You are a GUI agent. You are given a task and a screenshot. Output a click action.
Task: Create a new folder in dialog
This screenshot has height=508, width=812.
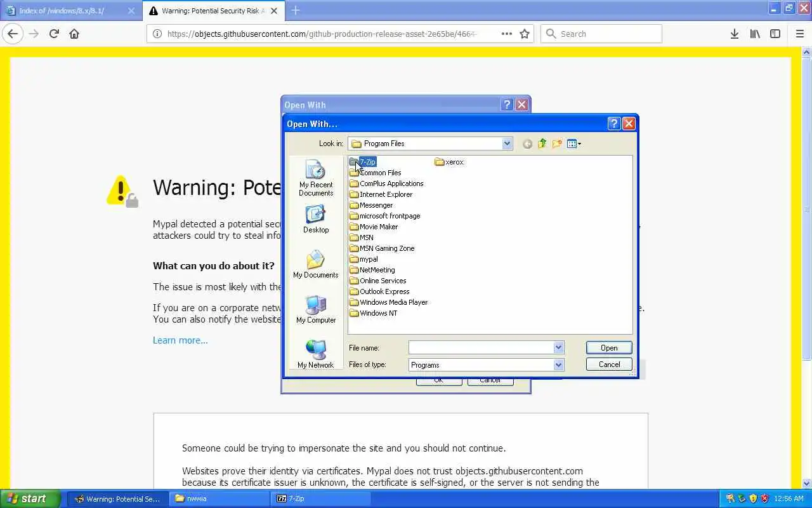pyautogui.click(x=557, y=144)
